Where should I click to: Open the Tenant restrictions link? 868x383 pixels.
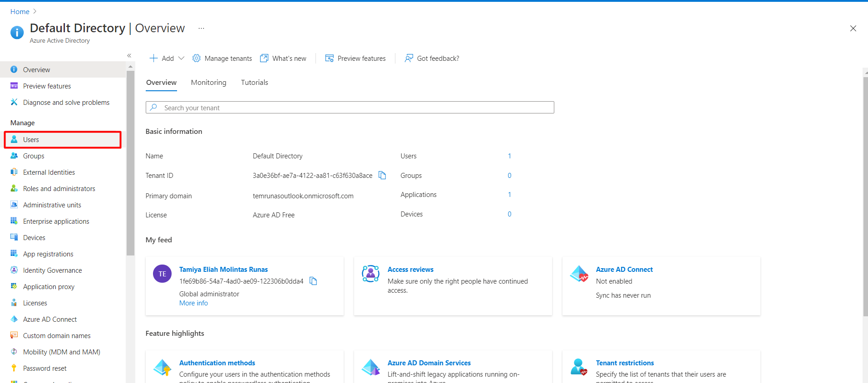tap(625, 363)
